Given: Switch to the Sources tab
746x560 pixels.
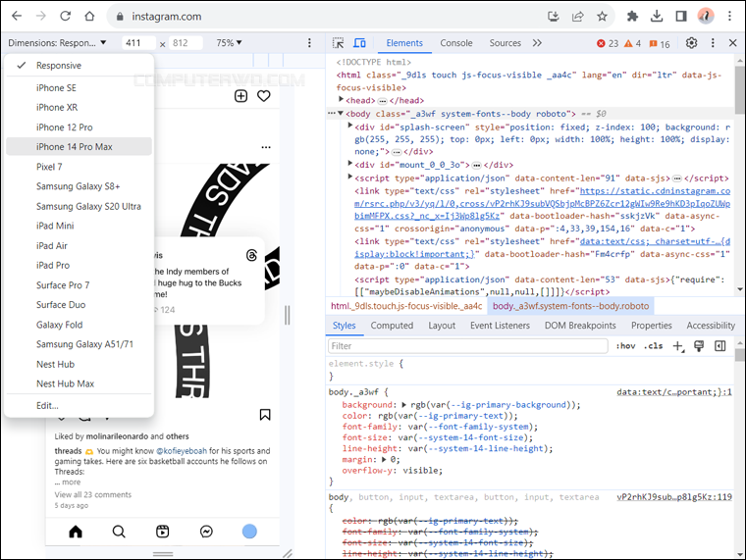Looking at the screenshot, I should click(506, 43).
